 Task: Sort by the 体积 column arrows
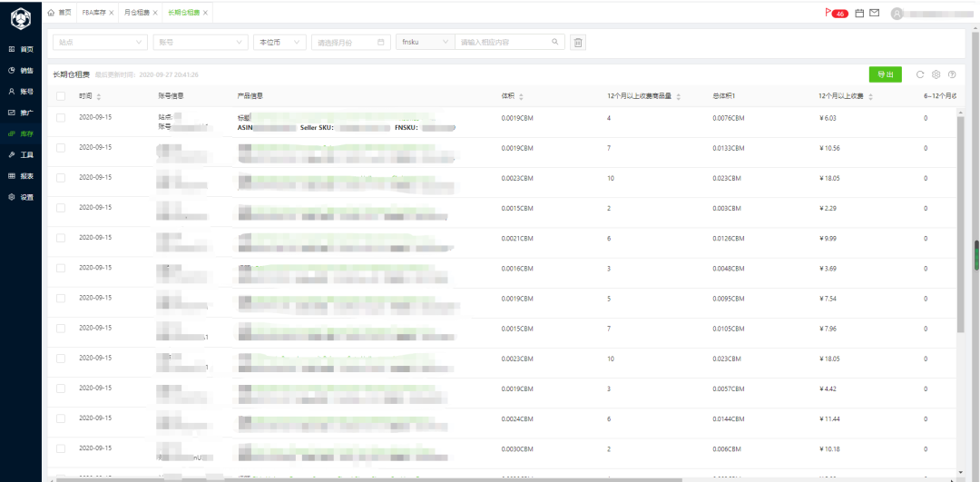point(521,96)
